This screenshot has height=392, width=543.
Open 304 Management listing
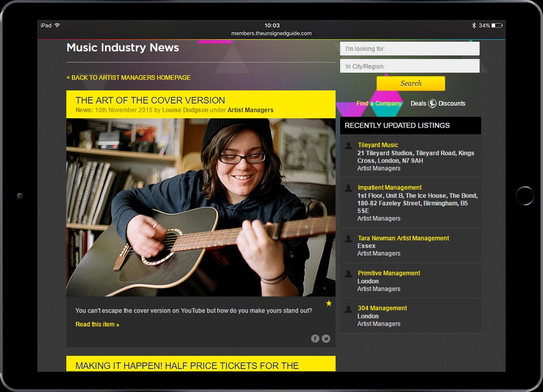382,308
